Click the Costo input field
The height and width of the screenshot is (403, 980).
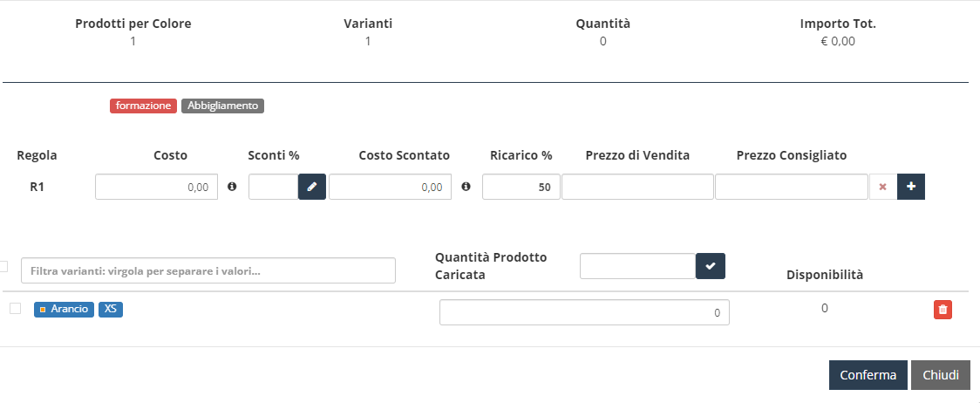click(156, 187)
